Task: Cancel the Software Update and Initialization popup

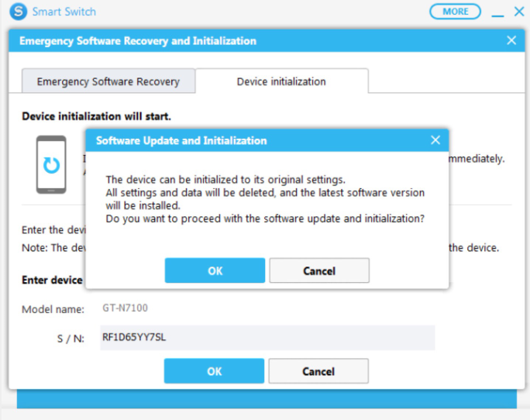Action: pyautogui.click(x=319, y=270)
